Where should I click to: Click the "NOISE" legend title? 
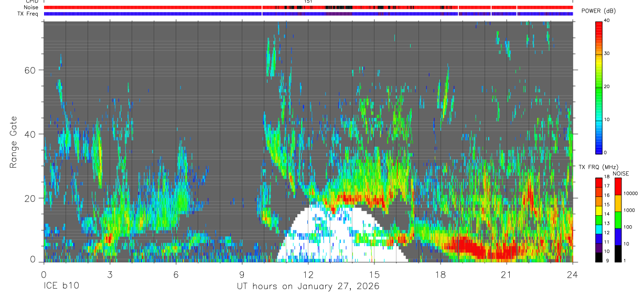621,173
